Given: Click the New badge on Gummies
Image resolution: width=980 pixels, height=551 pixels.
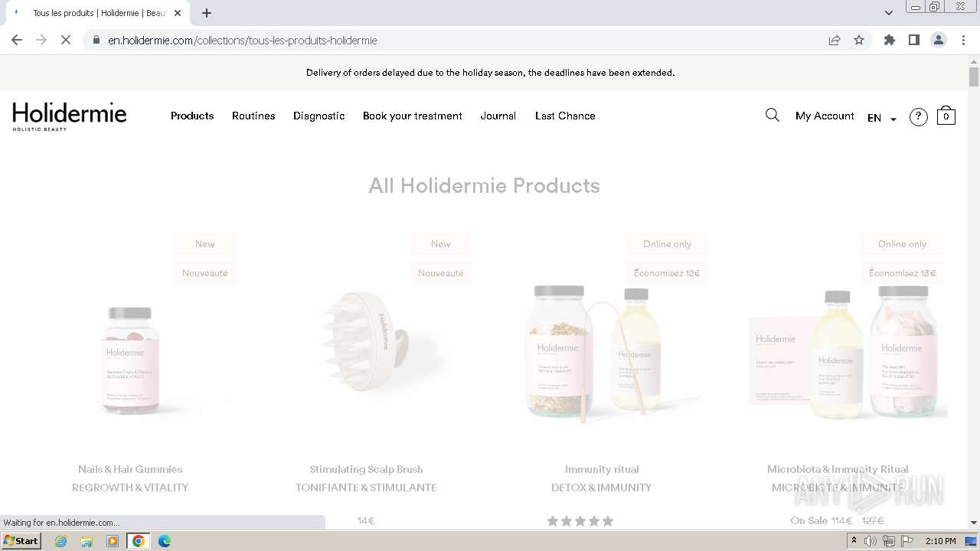Looking at the screenshot, I should [205, 244].
